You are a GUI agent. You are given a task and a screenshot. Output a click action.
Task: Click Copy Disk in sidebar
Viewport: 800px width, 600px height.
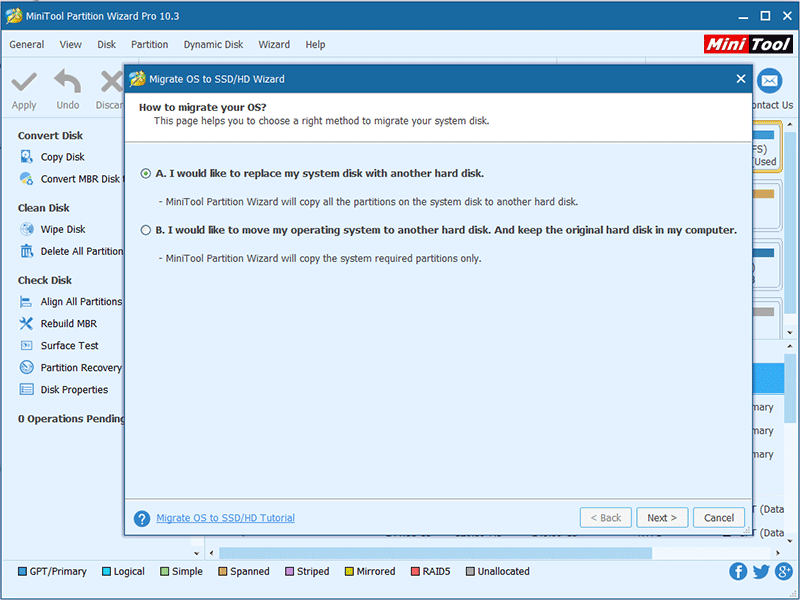pos(63,157)
